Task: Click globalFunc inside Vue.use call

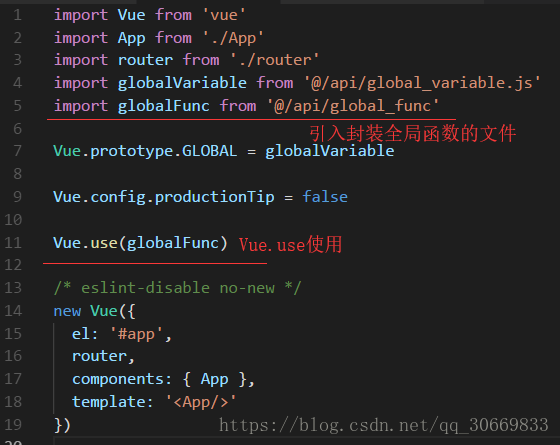Action: tap(173, 243)
